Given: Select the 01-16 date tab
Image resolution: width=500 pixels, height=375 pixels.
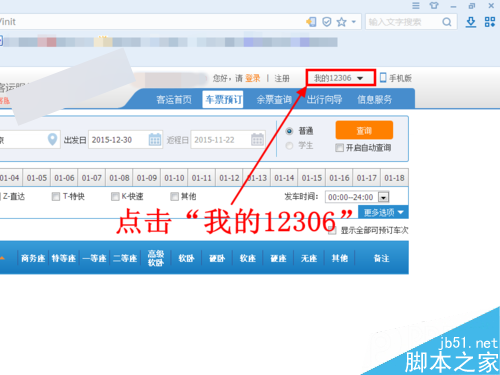Looking at the screenshot, I should (339, 178).
